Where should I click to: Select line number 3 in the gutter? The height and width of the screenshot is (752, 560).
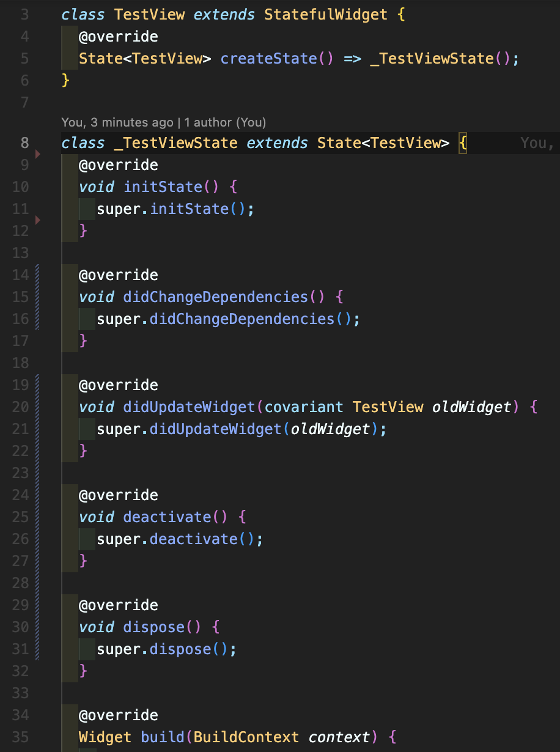(24, 15)
